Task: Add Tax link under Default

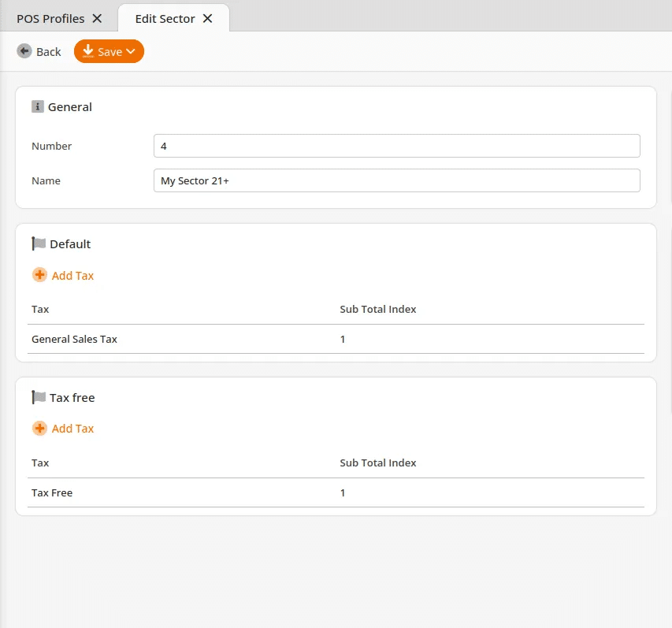Action: pyautogui.click(x=72, y=276)
